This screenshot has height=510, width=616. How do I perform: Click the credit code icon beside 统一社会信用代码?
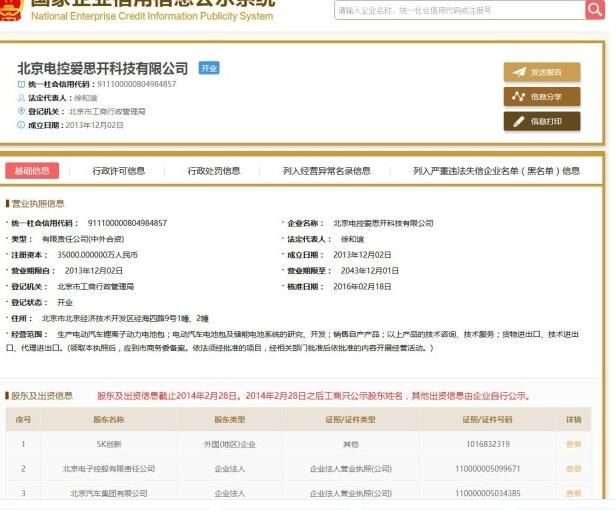point(21,84)
